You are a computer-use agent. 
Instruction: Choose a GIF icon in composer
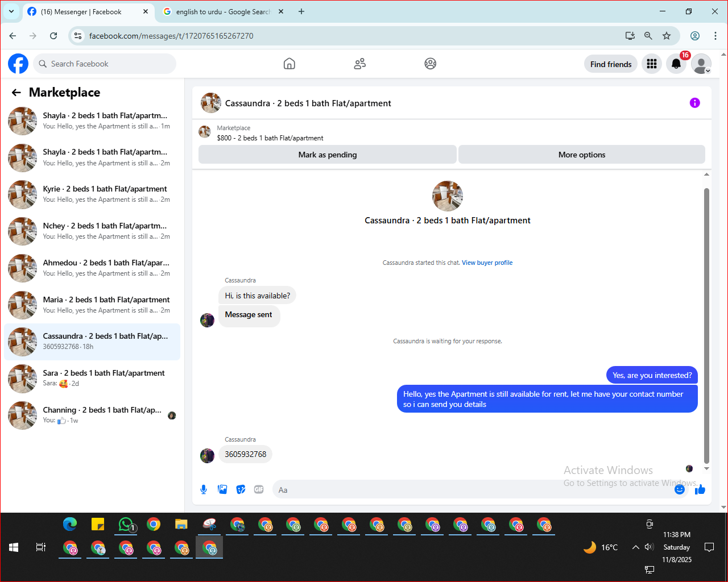click(x=259, y=489)
